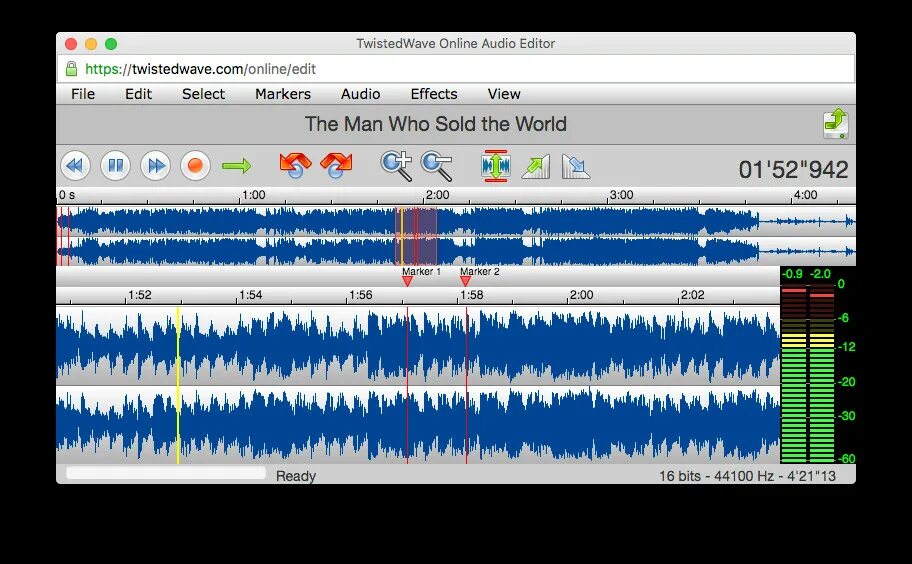Viewport: 912px width, 564px height.
Task: Click the song title The Man Who Sold the World
Action: [x=436, y=124]
